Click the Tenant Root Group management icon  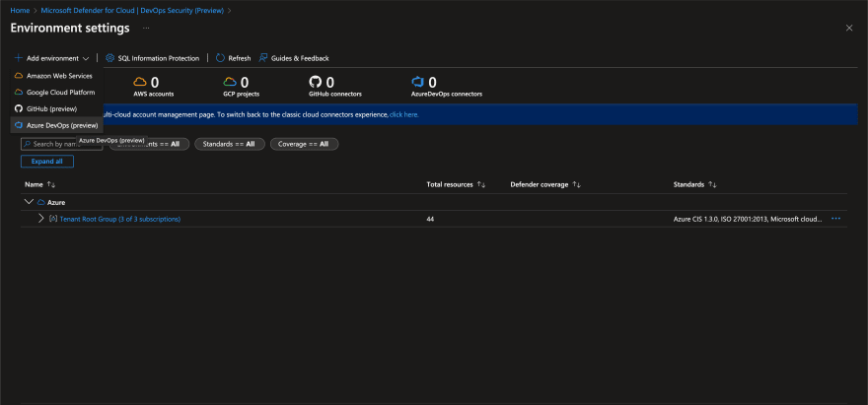[52, 219]
